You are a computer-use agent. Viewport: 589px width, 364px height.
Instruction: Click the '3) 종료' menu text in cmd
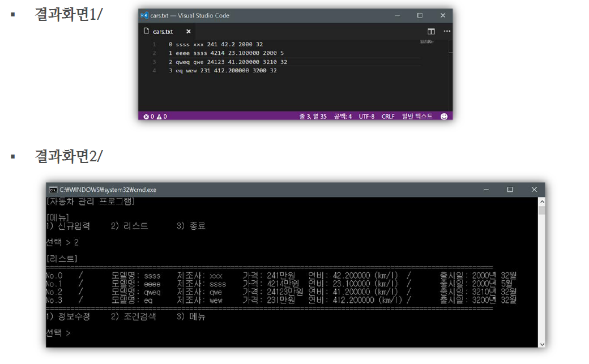(x=191, y=226)
